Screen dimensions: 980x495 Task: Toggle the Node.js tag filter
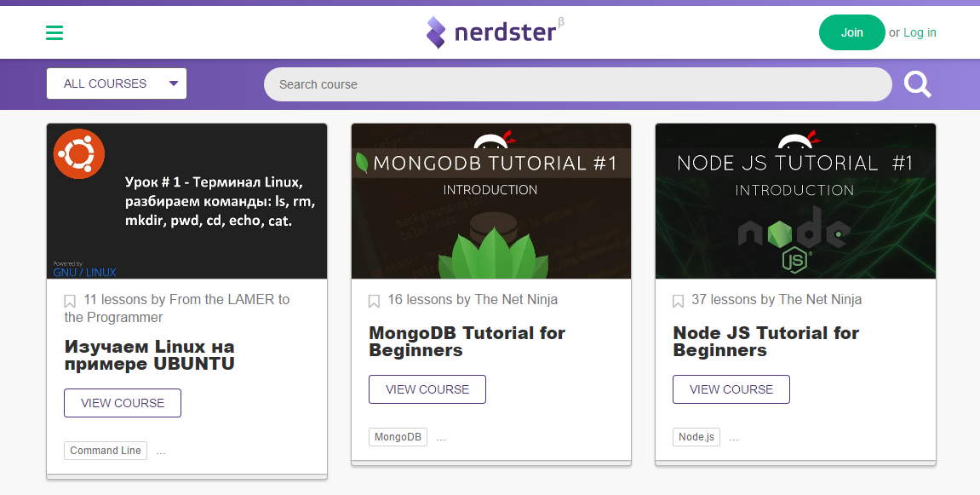pos(696,436)
